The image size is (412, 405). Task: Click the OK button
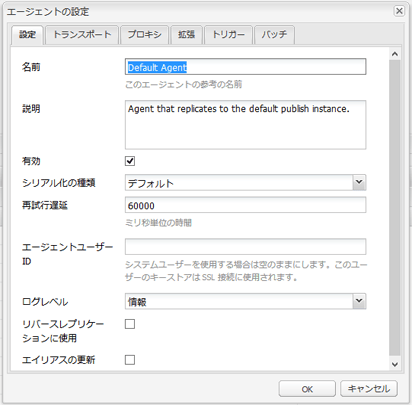coord(307,389)
